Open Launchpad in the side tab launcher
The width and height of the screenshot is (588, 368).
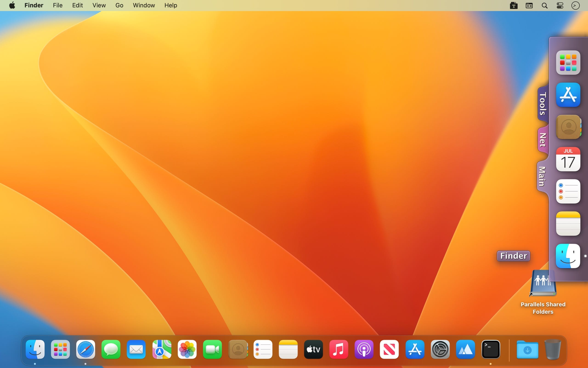[x=568, y=63]
